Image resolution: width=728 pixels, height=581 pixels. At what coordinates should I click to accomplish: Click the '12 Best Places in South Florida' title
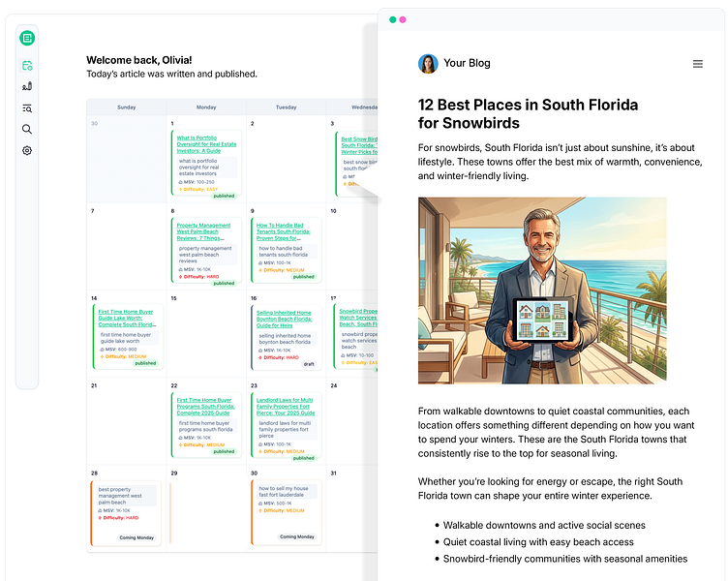(528, 114)
